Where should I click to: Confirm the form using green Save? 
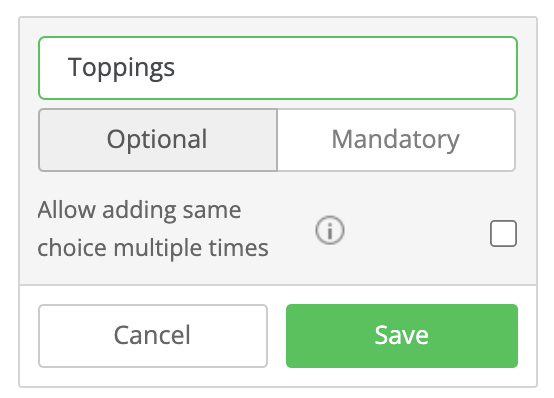(402, 336)
